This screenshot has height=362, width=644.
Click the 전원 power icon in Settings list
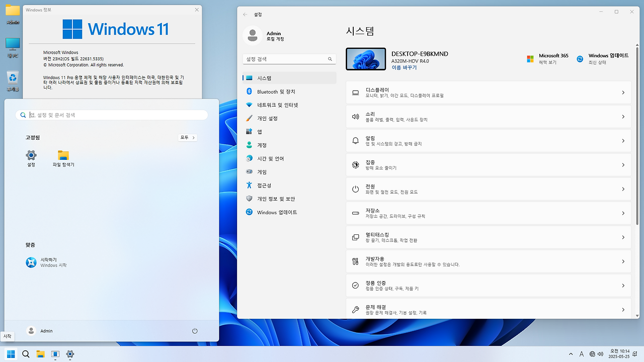point(356,189)
